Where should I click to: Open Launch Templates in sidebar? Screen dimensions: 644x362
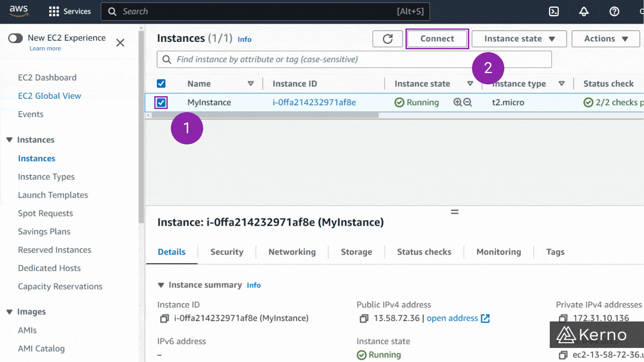pyautogui.click(x=53, y=195)
